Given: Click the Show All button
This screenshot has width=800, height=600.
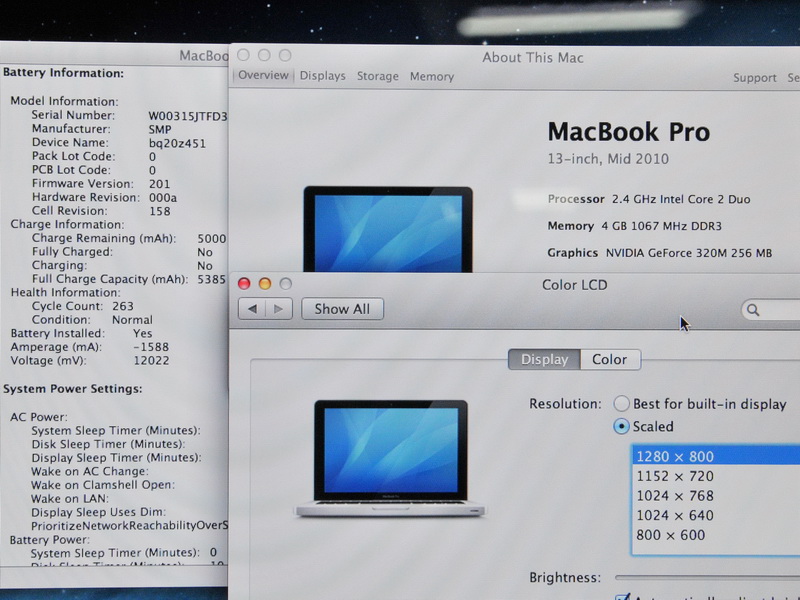Looking at the screenshot, I should 342,309.
